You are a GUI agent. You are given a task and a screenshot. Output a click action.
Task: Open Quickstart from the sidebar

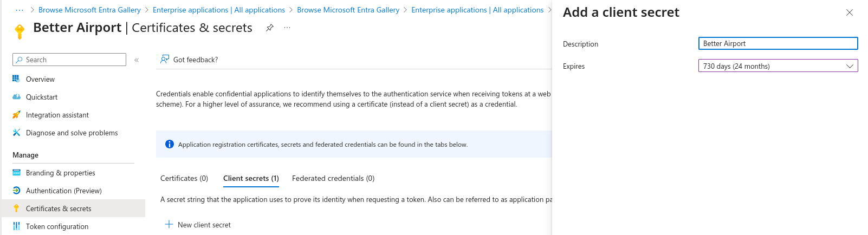click(x=42, y=97)
